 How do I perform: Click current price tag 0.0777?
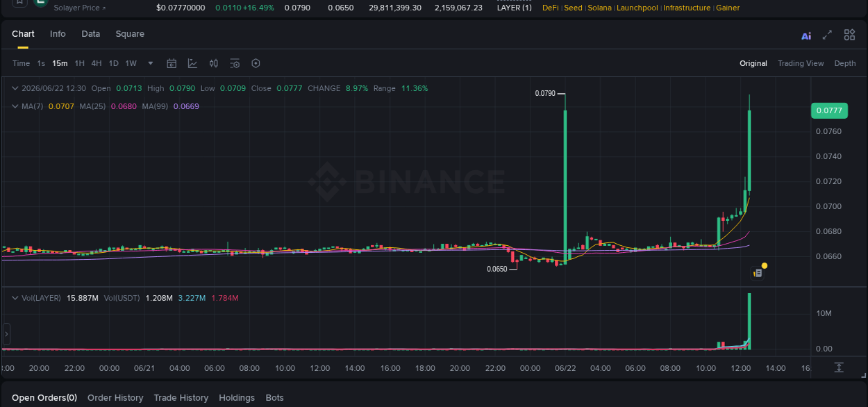(x=829, y=110)
